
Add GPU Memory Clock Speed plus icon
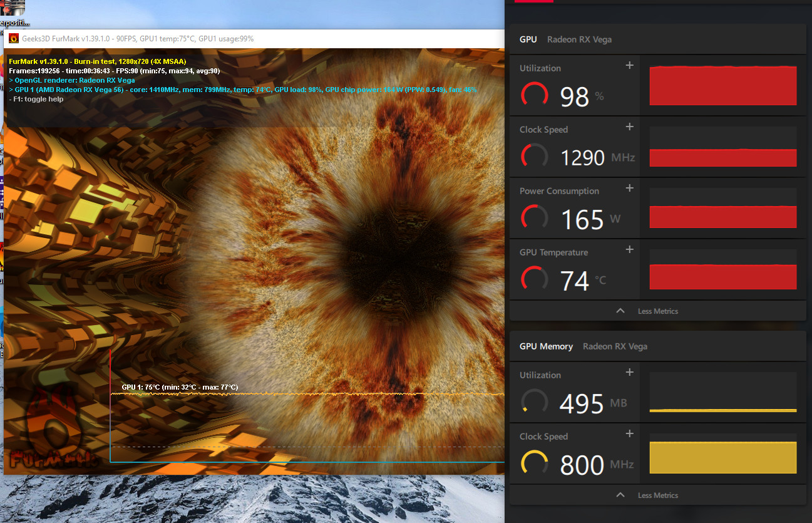pos(630,433)
